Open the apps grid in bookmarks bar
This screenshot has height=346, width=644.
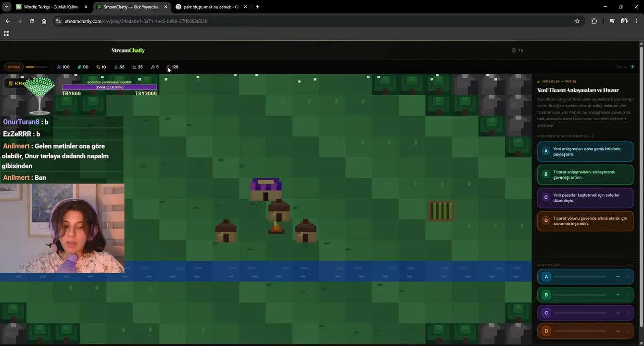coord(7,34)
